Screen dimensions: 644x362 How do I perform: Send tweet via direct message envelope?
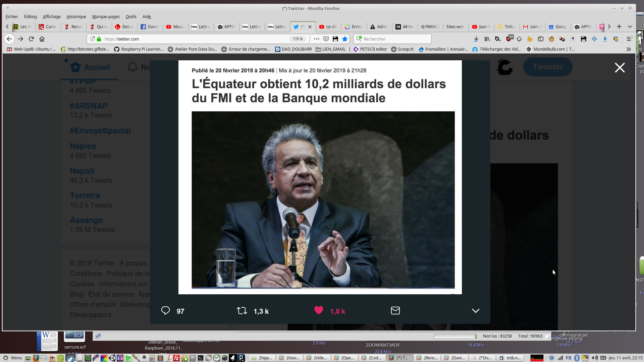coord(395,311)
